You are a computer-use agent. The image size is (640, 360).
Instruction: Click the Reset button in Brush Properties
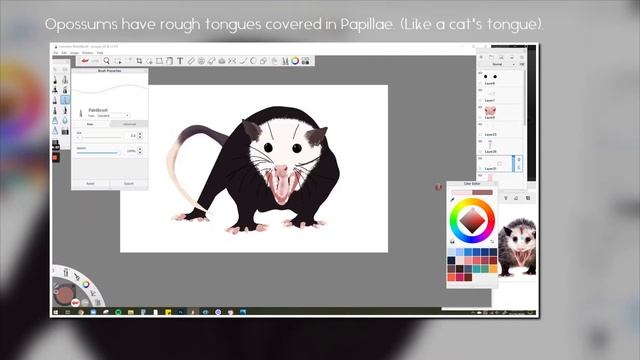90,184
